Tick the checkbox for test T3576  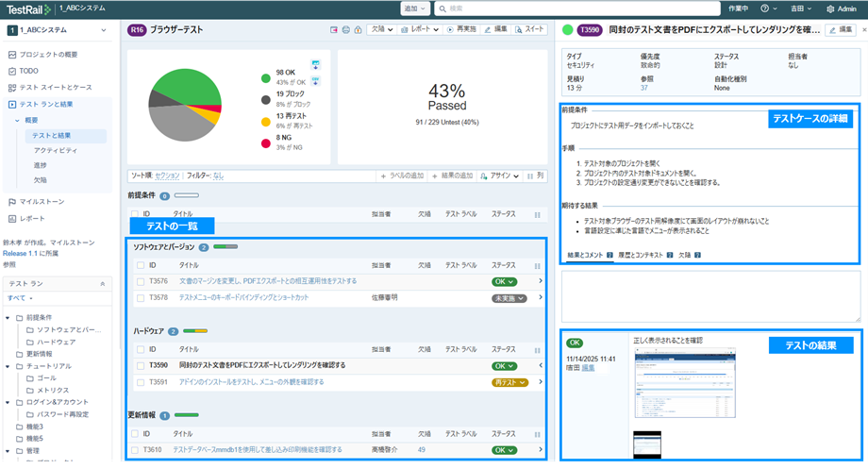pos(138,281)
